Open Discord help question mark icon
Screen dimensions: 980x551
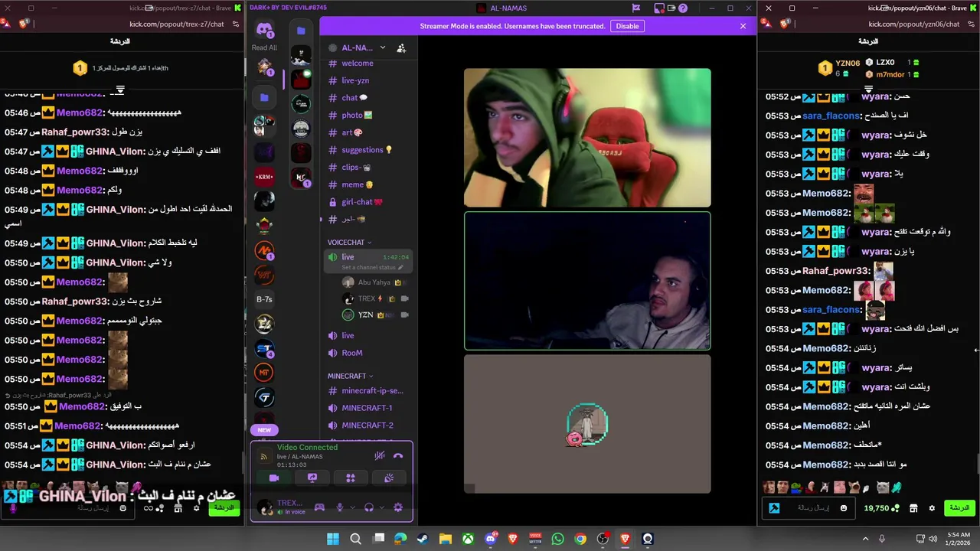tap(683, 8)
